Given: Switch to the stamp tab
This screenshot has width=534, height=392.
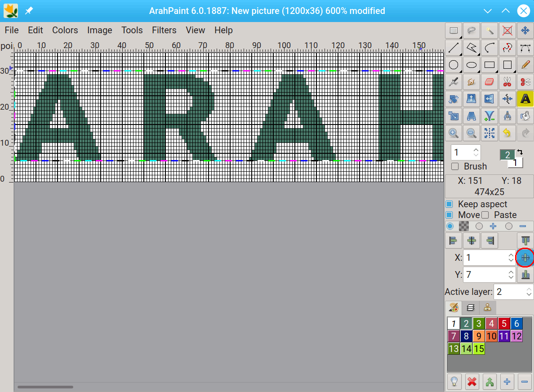Looking at the screenshot, I should (x=487, y=307).
